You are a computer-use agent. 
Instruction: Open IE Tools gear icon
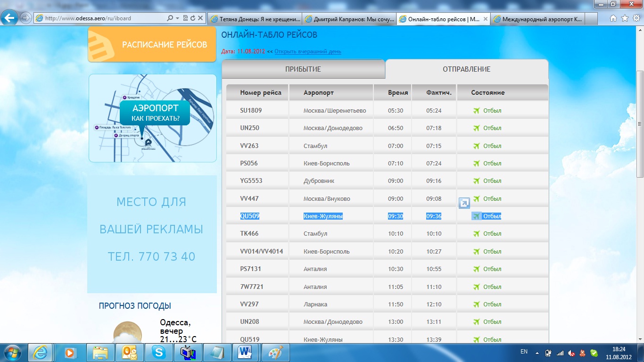636,18
